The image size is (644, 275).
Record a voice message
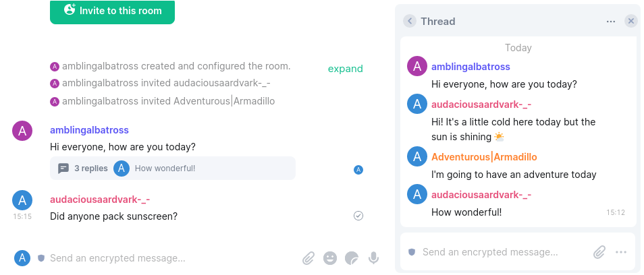(x=373, y=257)
